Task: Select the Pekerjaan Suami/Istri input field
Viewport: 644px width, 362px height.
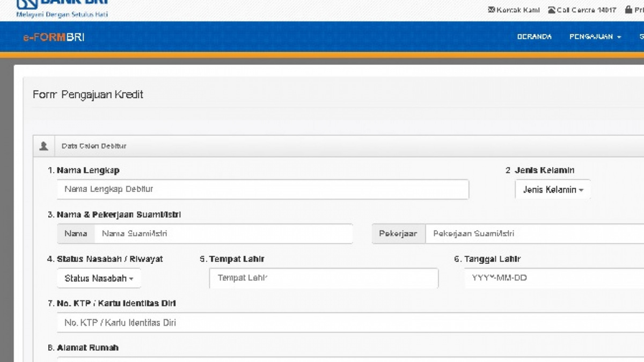Action: tap(534, 234)
